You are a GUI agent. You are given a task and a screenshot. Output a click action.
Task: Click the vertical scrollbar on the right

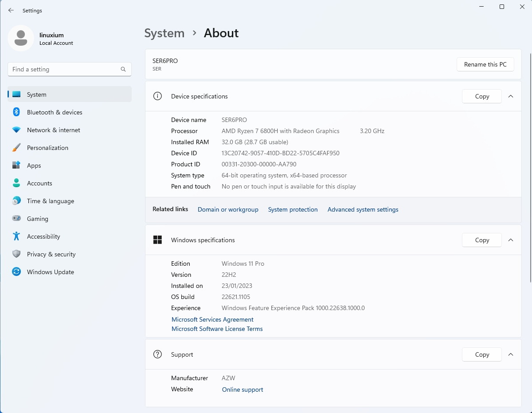click(x=530, y=168)
